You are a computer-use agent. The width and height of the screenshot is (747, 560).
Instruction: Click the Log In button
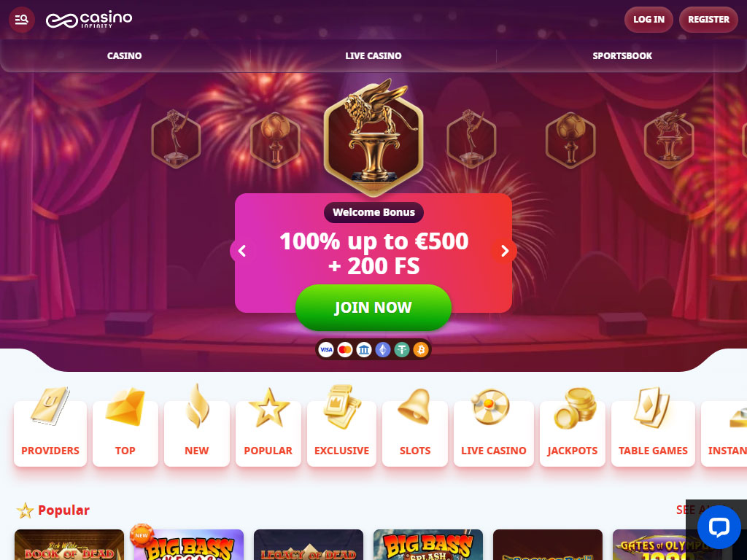click(649, 20)
